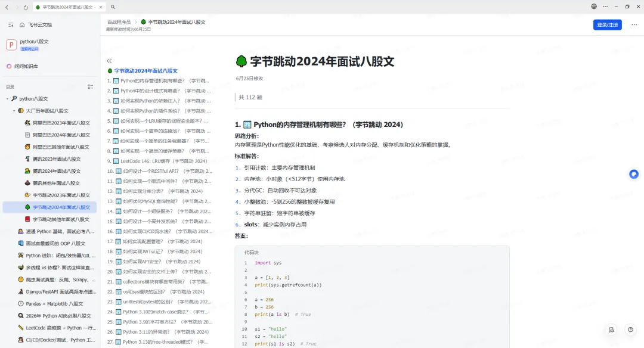The width and height of the screenshot is (644, 348).
Task: Open the python八股文 knowledge base avatar
Action: pos(11,44)
